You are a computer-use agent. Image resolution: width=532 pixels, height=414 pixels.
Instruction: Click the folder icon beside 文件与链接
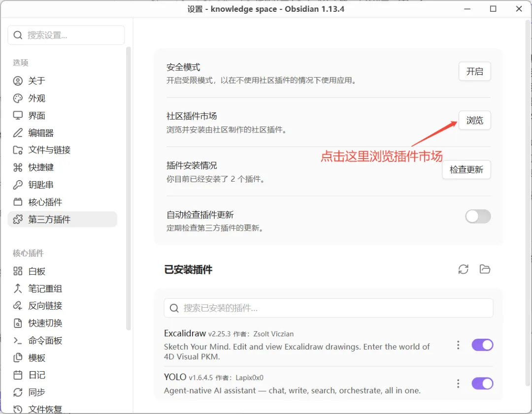click(x=18, y=150)
